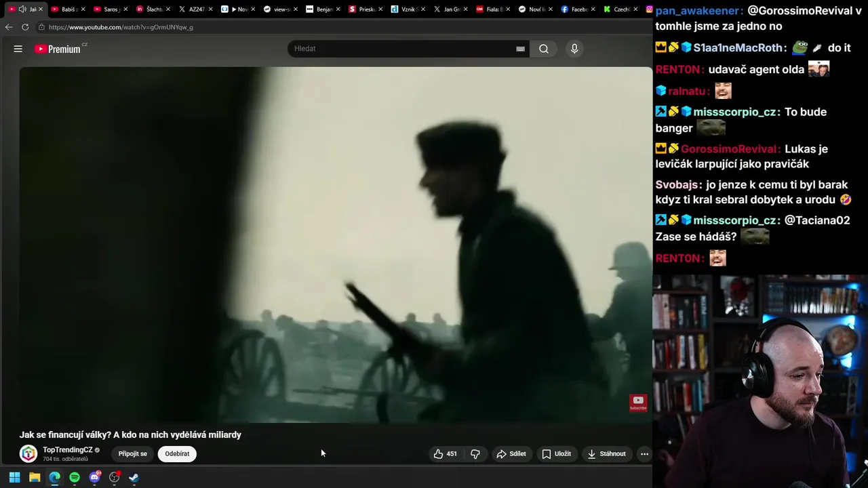Open the on-screen keyboard in search box

pos(520,49)
